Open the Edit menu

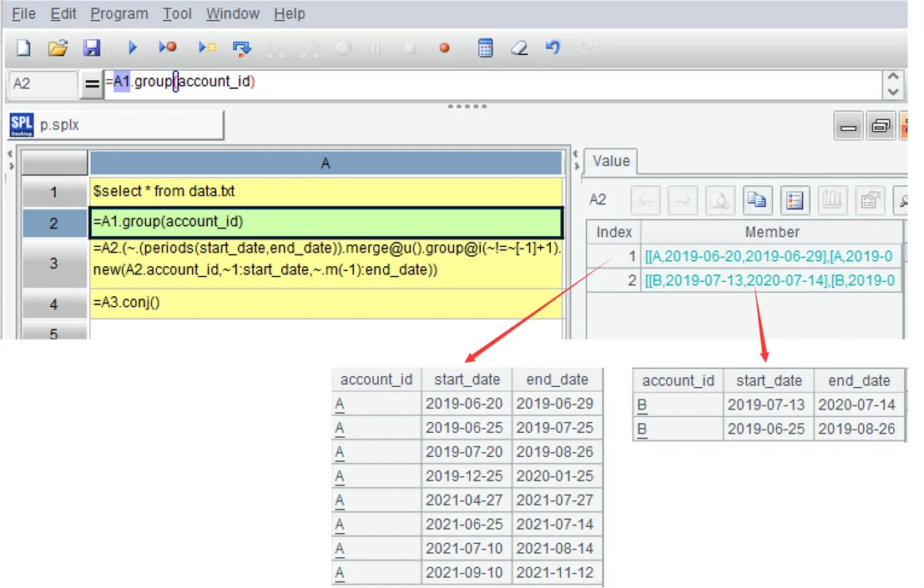pyautogui.click(x=63, y=13)
